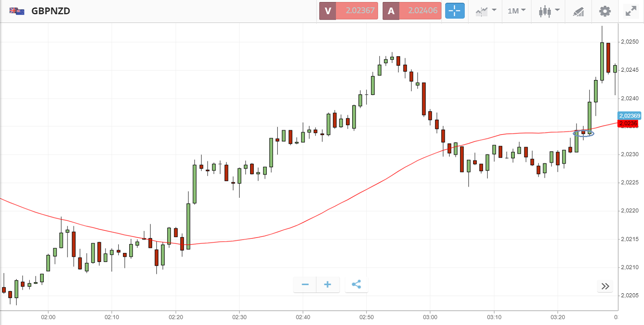644x325 pixels.
Task: Click the V sell price 2.02367 button
Action: [x=348, y=11]
